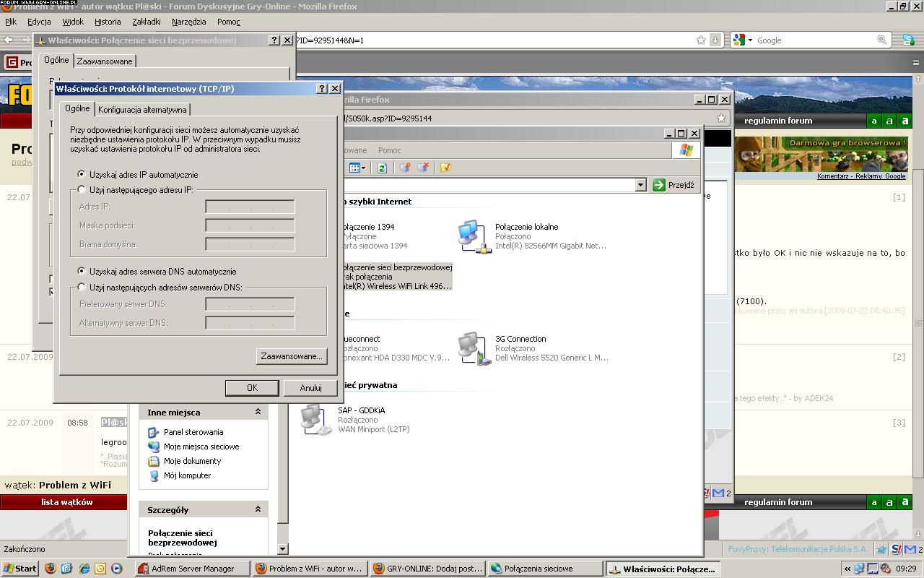Choose 'Użyj następujących adresów serwerów DNS' option

(x=82, y=287)
